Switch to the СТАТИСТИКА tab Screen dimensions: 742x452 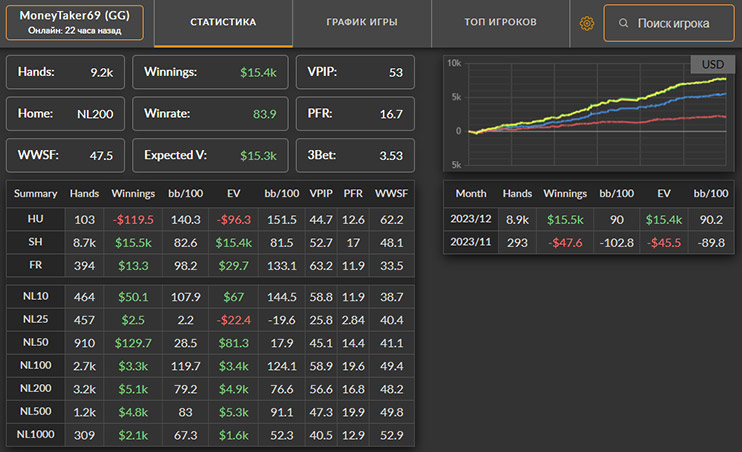223,22
